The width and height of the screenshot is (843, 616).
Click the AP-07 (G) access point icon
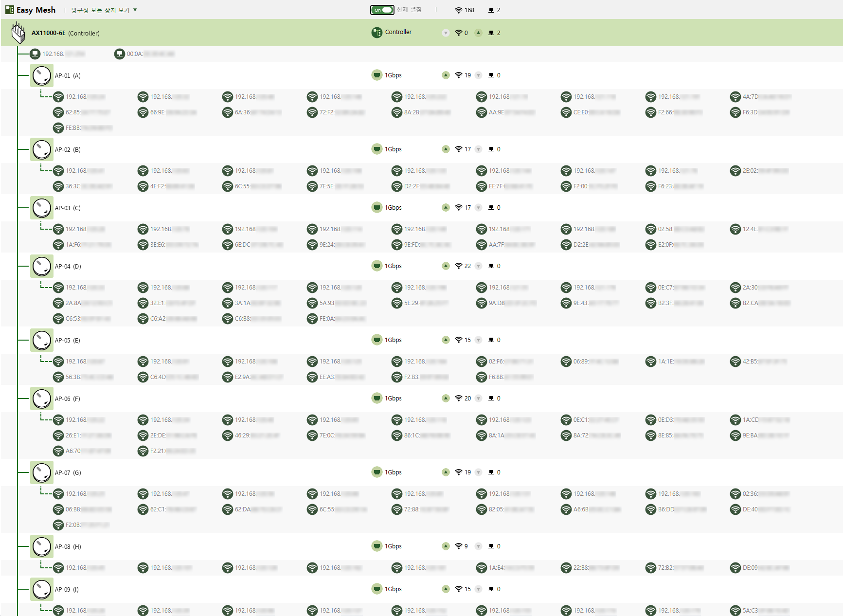[x=42, y=472]
